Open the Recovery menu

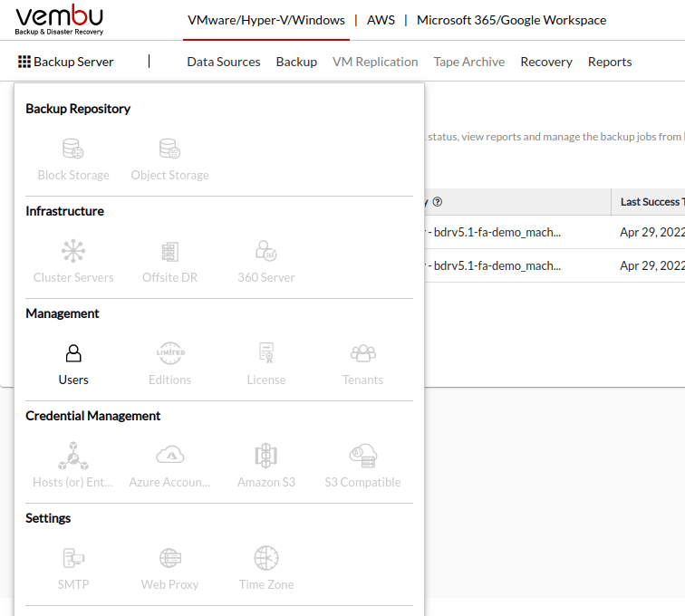tap(546, 62)
